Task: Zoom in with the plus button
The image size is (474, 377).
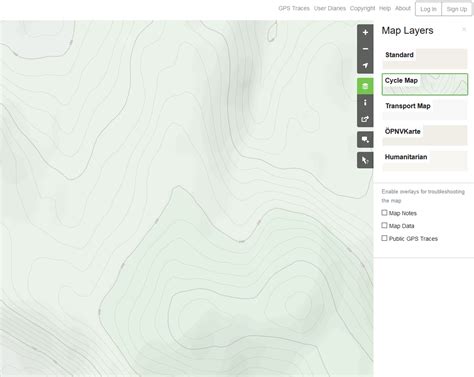Action: click(x=365, y=32)
